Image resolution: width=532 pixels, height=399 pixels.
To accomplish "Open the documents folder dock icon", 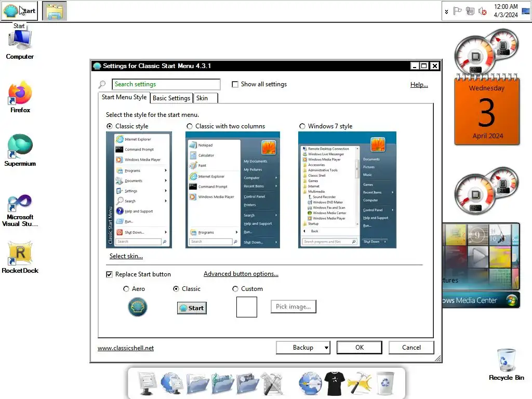I will (x=197, y=384).
